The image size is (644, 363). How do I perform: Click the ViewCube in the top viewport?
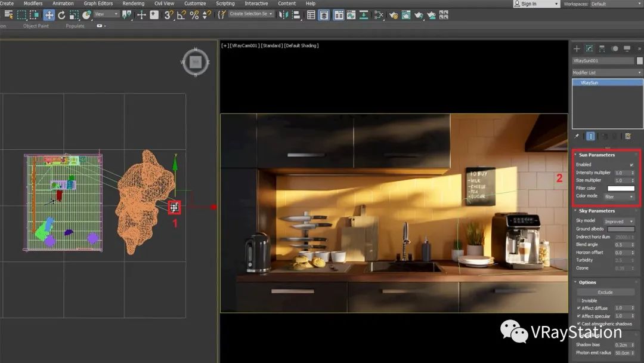195,61
